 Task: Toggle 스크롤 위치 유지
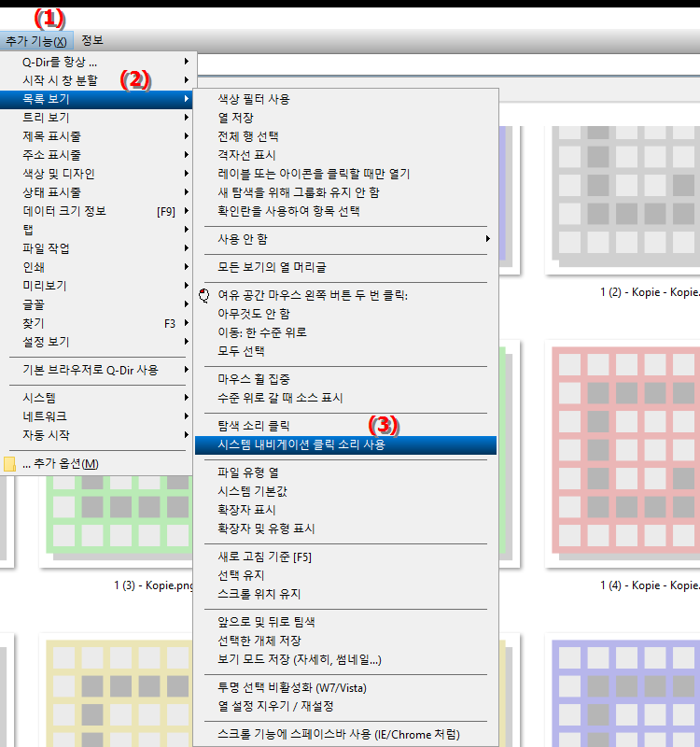[345, 594]
